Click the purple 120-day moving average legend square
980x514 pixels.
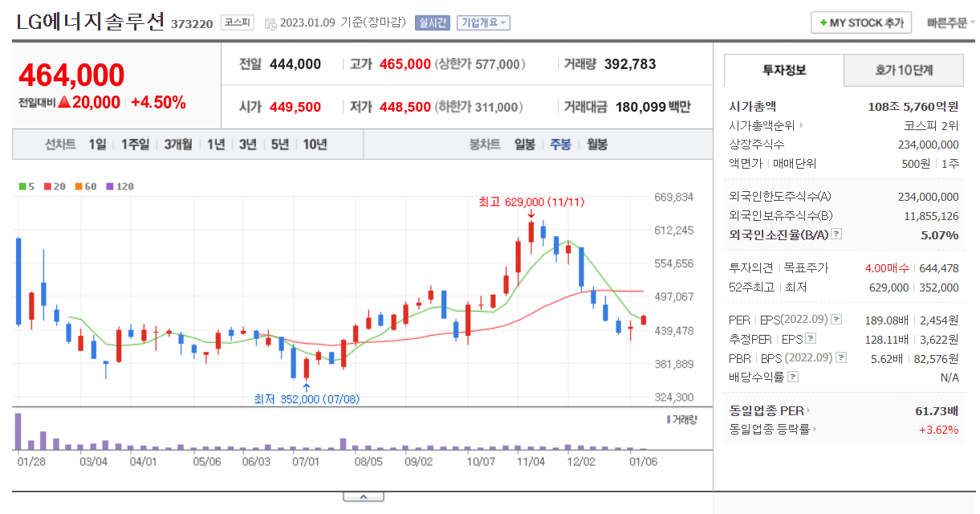110,186
